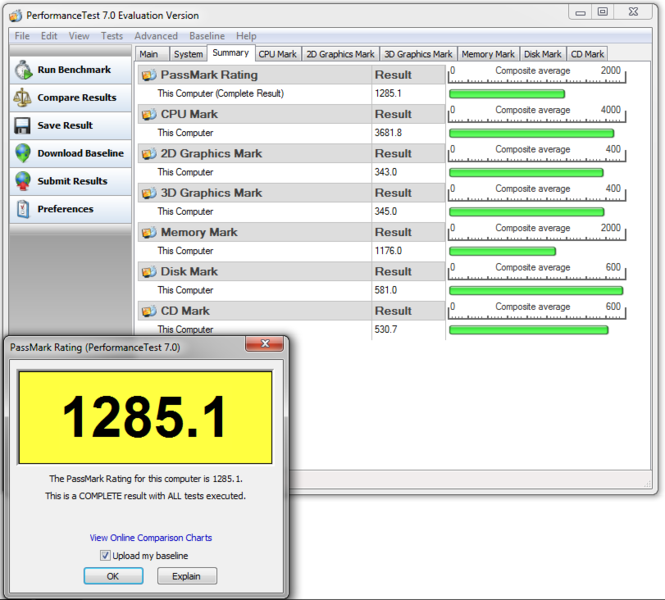Click the Memory Mark section header

point(291,232)
